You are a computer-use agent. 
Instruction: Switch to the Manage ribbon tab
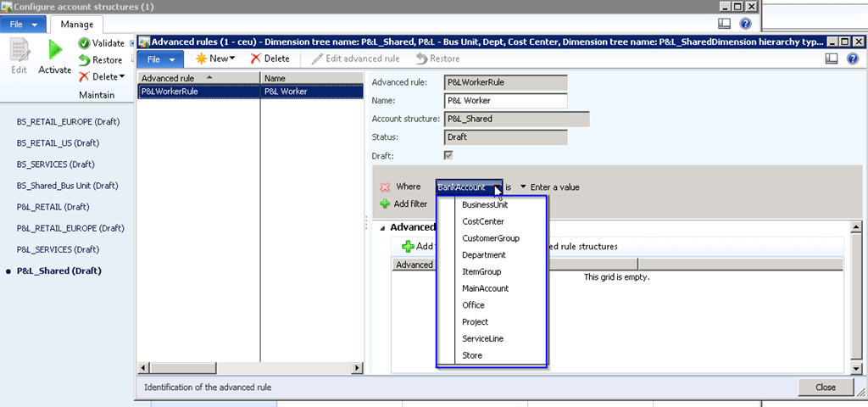pyautogui.click(x=76, y=25)
